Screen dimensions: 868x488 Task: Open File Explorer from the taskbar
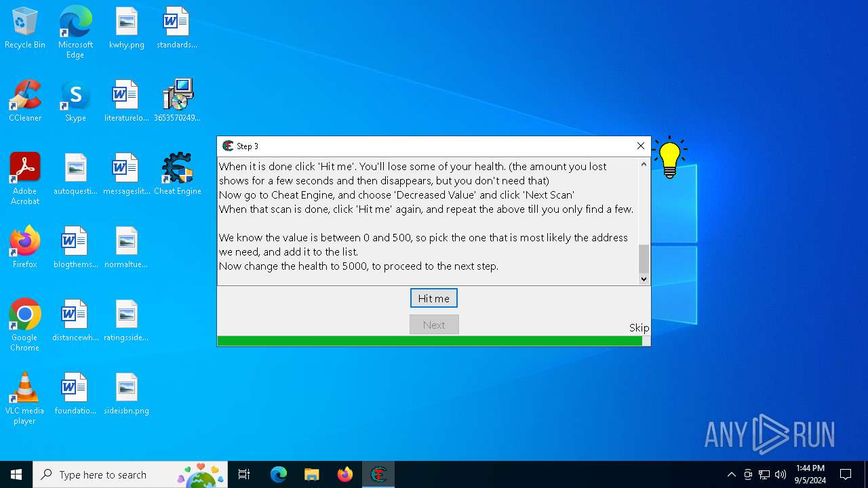pos(312,474)
